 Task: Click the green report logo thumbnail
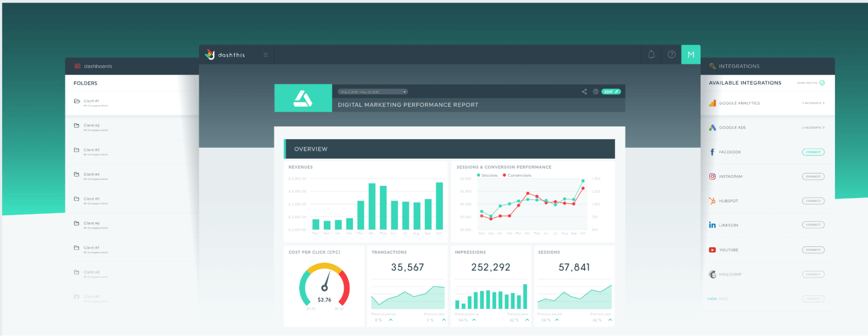coord(303,98)
